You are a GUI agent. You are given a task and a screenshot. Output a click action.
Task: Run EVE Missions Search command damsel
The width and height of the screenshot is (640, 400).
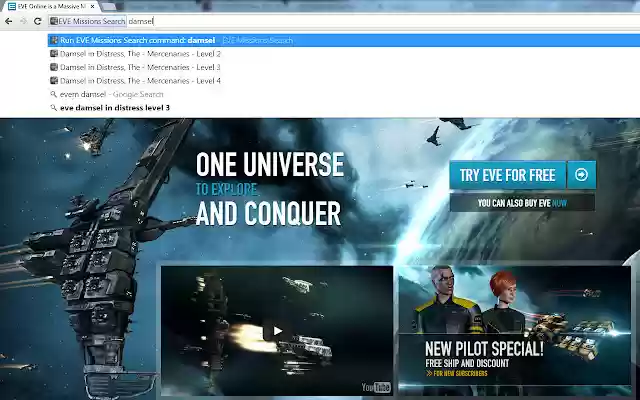(344, 40)
